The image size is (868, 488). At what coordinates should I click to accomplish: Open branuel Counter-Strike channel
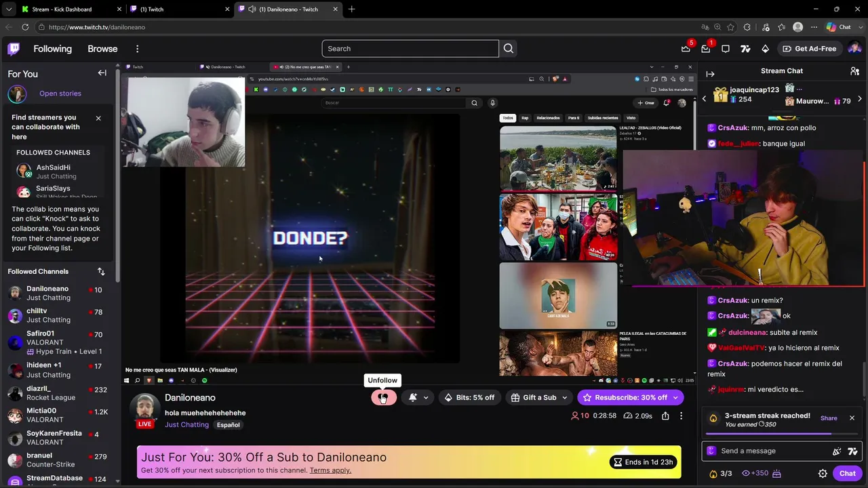pyautogui.click(x=60, y=460)
